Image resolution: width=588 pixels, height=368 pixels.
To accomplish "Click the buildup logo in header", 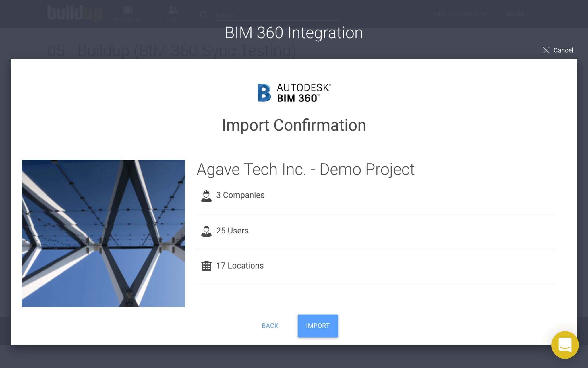I will click(x=75, y=13).
